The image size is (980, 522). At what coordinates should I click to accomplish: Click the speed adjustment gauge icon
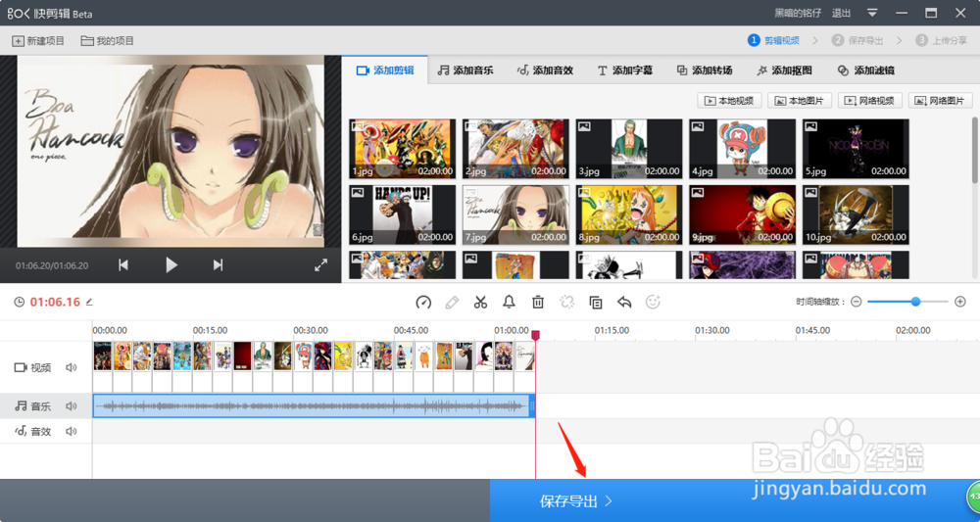click(x=423, y=303)
